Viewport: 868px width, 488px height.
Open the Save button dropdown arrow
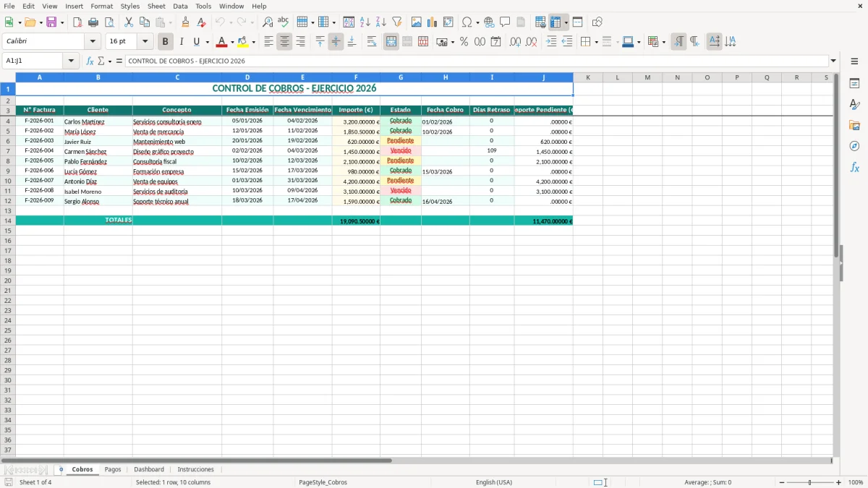coord(62,22)
